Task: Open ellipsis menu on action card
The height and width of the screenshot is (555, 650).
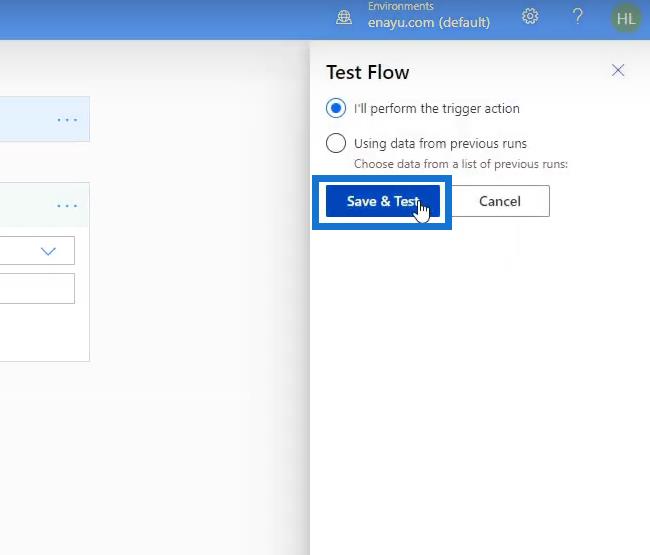Action: [67, 206]
